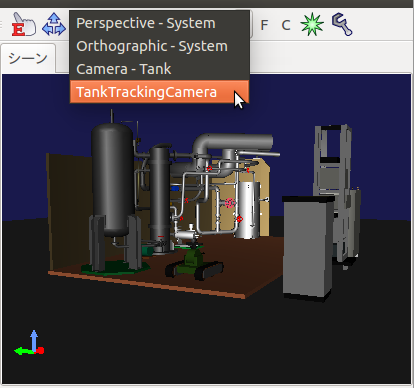Click the green tank robot in scene
414x388 pixels.
click(x=194, y=263)
